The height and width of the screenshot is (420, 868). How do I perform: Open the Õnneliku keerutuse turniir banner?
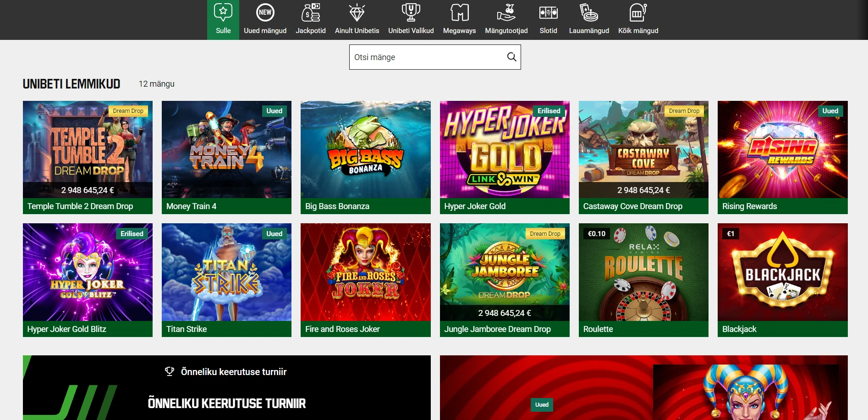226,388
